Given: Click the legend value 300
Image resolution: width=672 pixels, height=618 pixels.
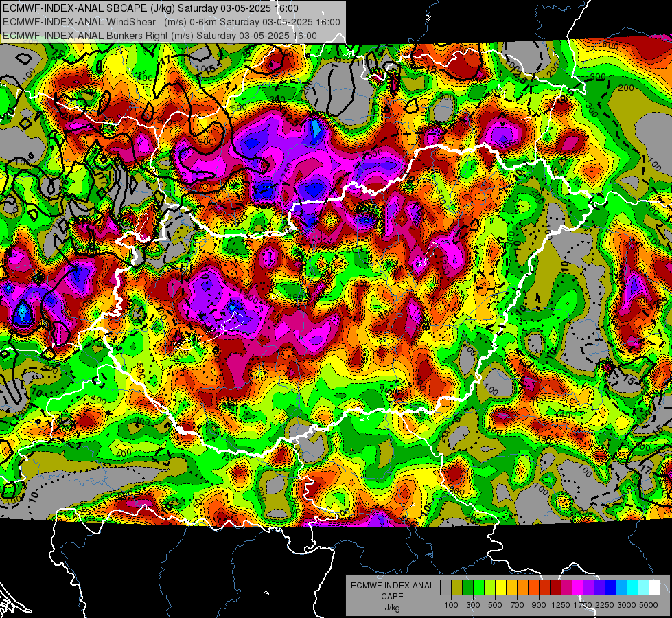Looking at the screenshot, I should (473, 605).
